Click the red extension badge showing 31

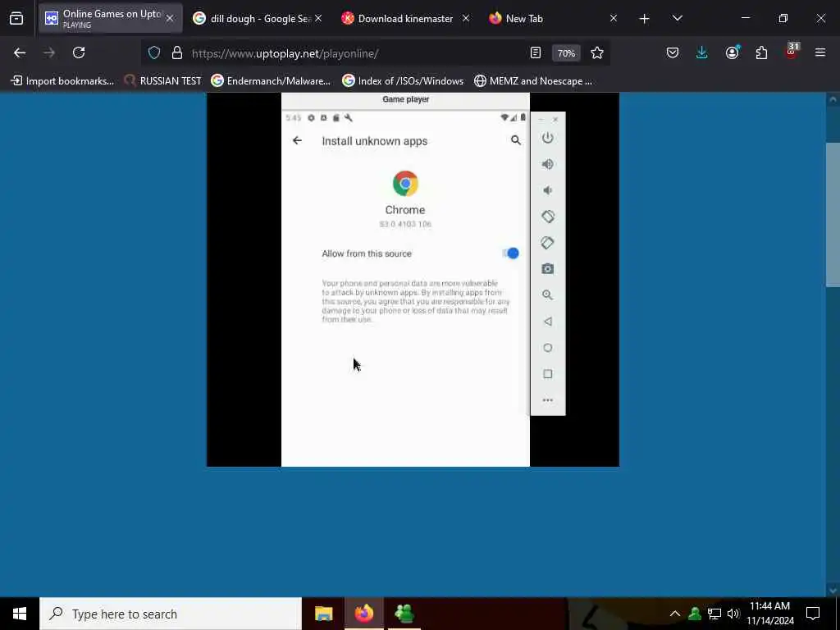(792, 52)
